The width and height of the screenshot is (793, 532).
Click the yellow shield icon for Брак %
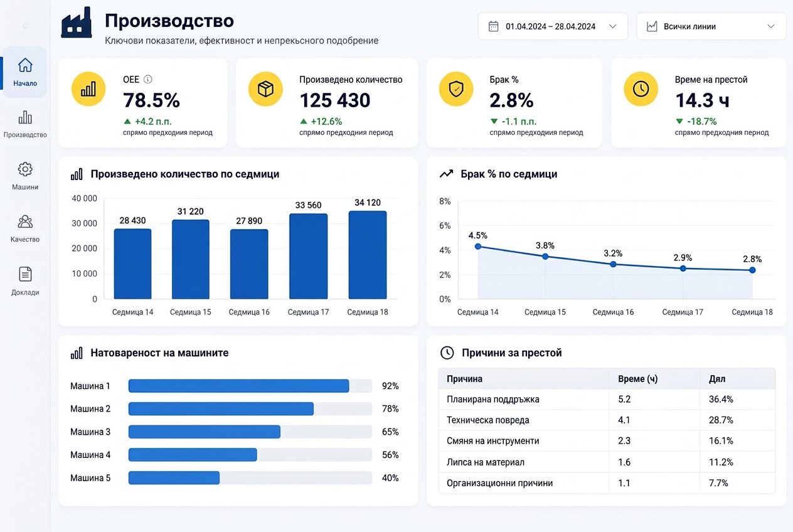pyautogui.click(x=456, y=89)
